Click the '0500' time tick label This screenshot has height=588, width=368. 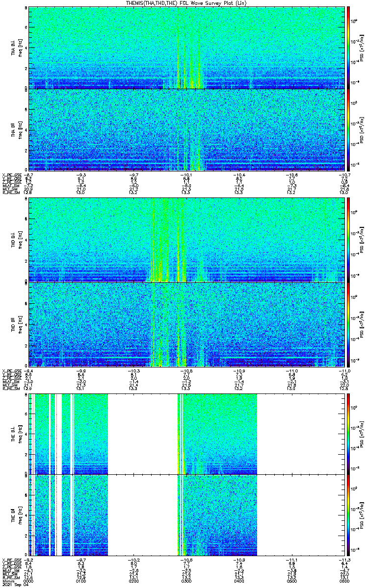pyautogui.click(x=291, y=581)
